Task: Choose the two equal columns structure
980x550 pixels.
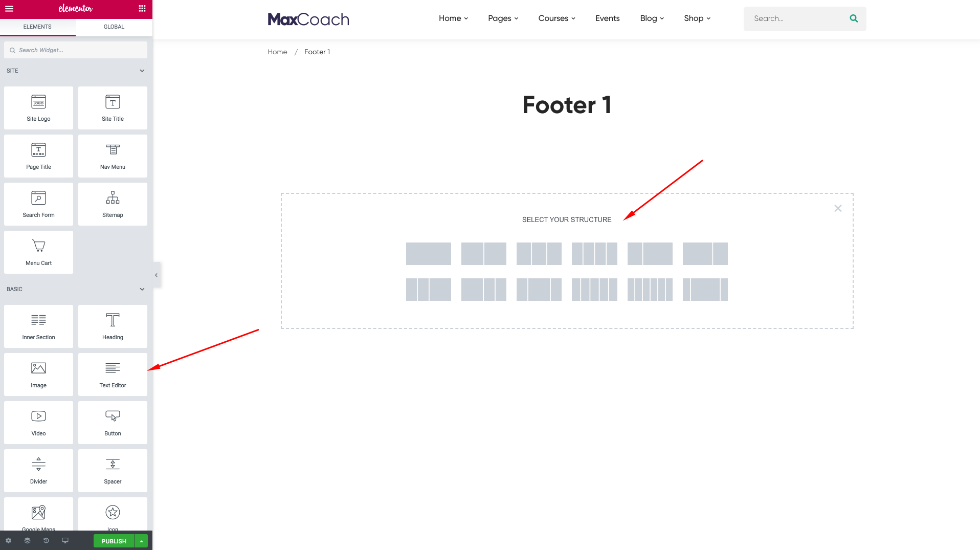Action: 484,254
